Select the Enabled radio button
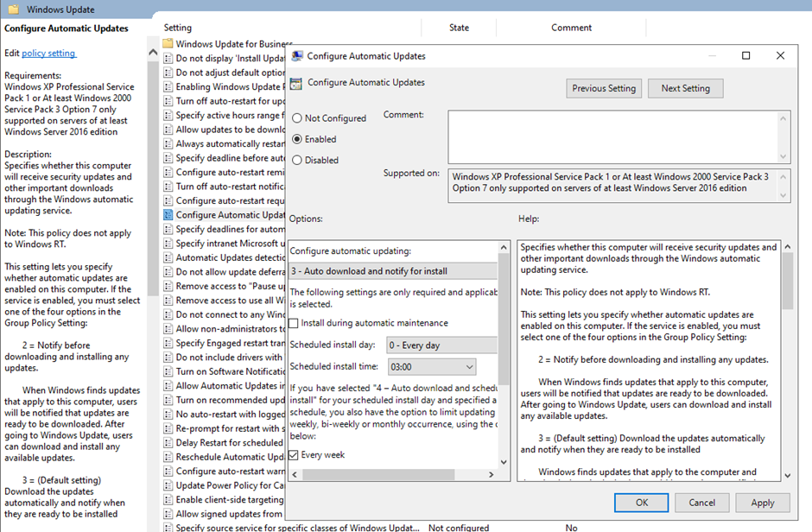The height and width of the screenshot is (532, 812). coord(297,139)
